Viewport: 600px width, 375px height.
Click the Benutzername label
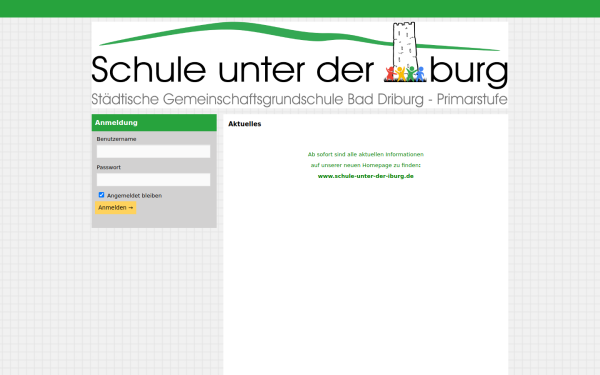pyautogui.click(x=116, y=139)
